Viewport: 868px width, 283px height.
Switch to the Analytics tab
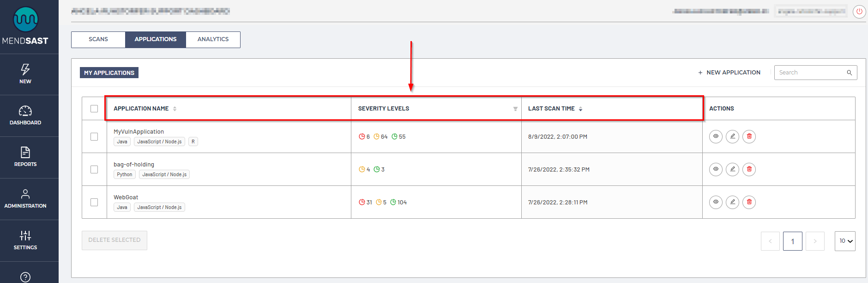(x=213, y=39)
